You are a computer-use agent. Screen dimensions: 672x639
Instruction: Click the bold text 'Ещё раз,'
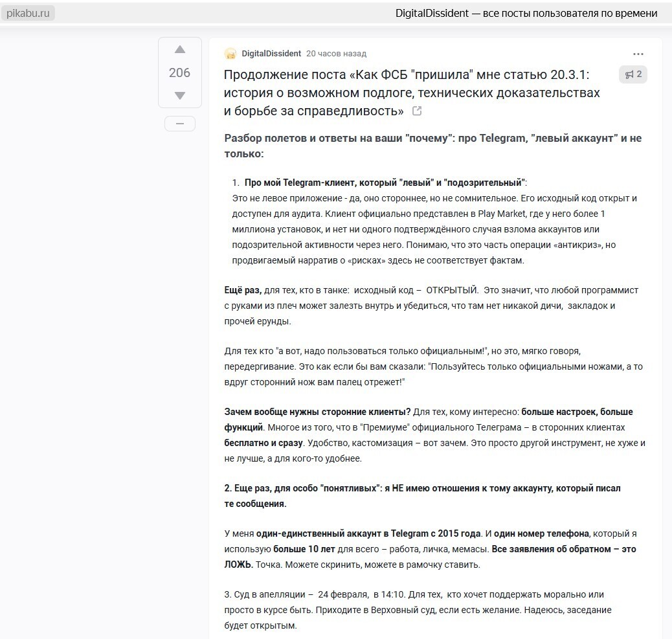pyautogui.click(x=243, y=290)
